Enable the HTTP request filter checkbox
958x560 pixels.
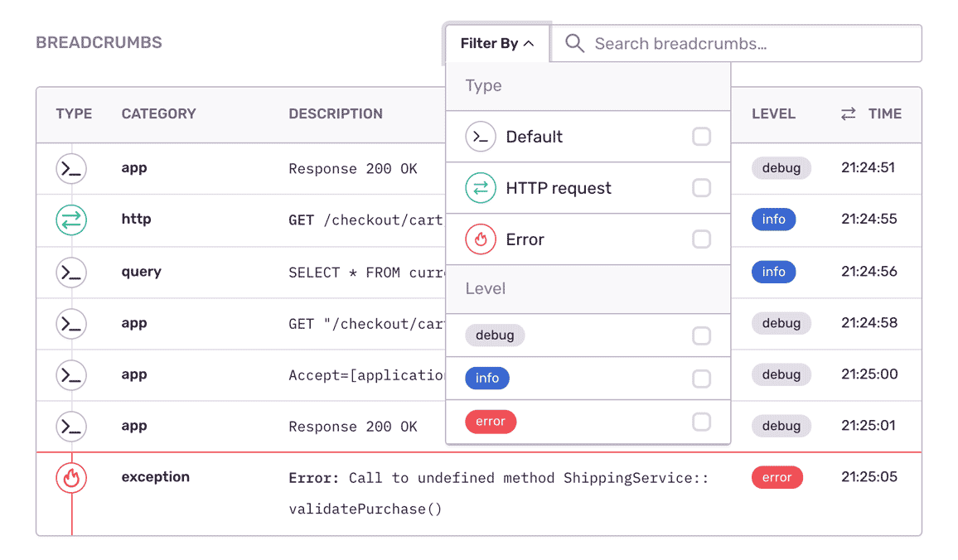701,188
